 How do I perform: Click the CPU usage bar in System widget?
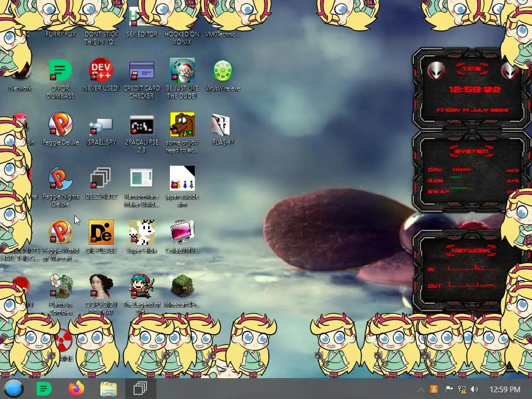[x=461, y=170]
